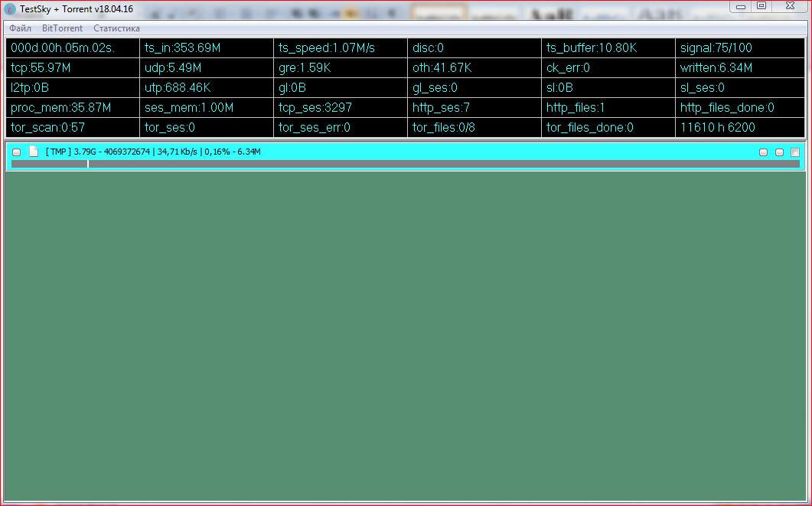Image resolution: width=812 pixels, height=506 pixels.
Task: Close the TestSky + Torrent window
Action: tap(788, 6)
